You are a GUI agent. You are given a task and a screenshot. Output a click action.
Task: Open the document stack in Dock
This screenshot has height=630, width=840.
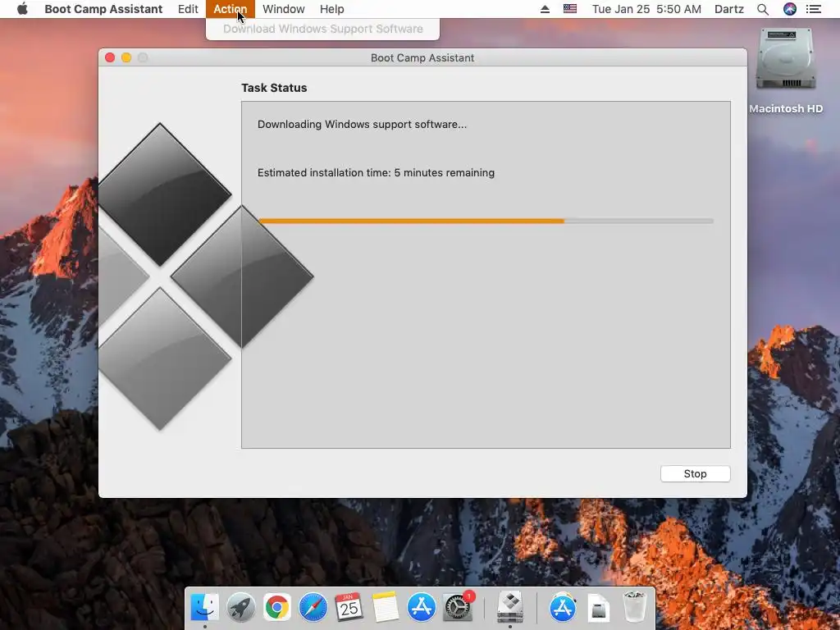[598, 608]
